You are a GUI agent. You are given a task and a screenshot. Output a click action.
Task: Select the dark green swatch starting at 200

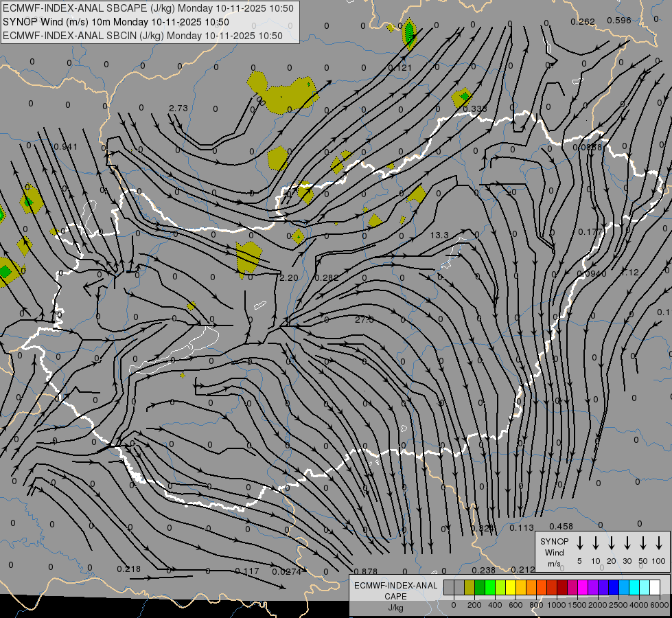(480, 588)
